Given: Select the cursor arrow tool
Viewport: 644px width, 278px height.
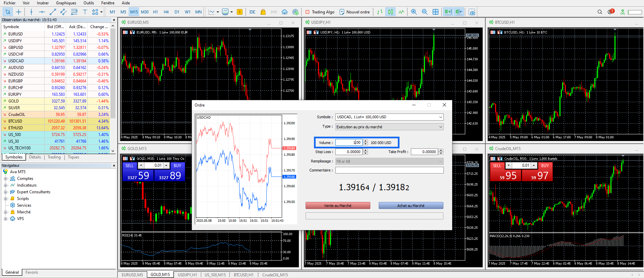Looking at the screenshot, I should (x=8, y=12).
